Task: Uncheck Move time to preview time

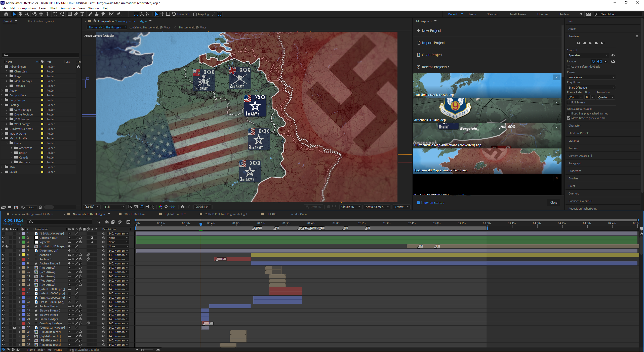Action: coord(569,118)
